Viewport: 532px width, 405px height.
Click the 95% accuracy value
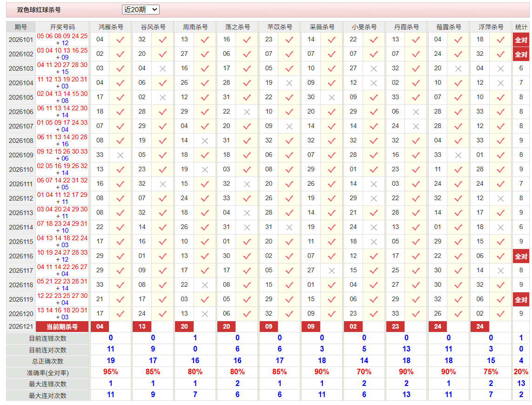[111, 372]
